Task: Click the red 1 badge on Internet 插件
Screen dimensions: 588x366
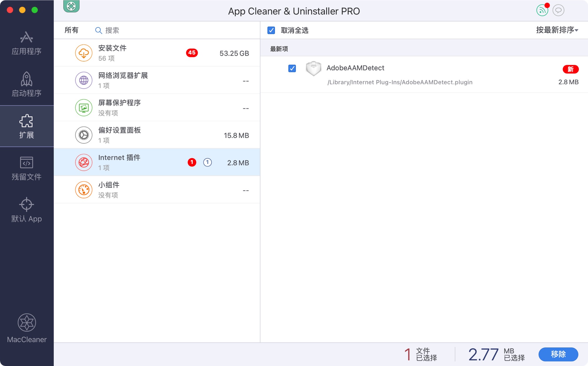Action: coord(192,162)
